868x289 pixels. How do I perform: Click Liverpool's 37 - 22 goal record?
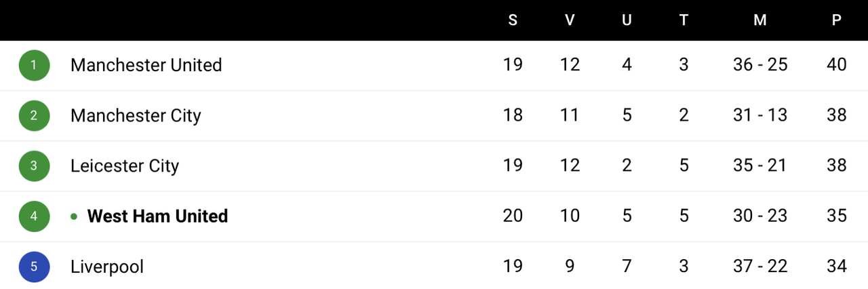(760, 266)
